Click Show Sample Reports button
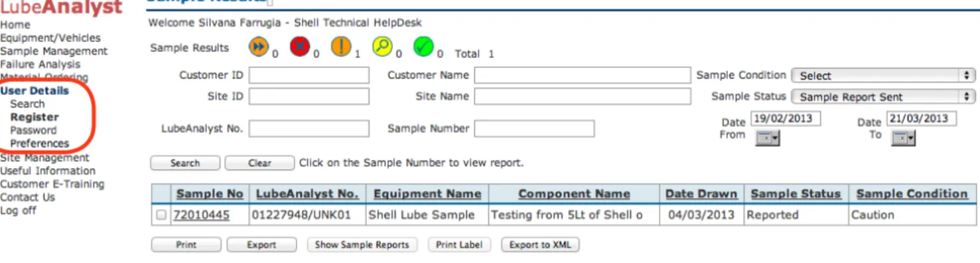The height and width of the screenshot is (263, 980). [x=362, y=245]
